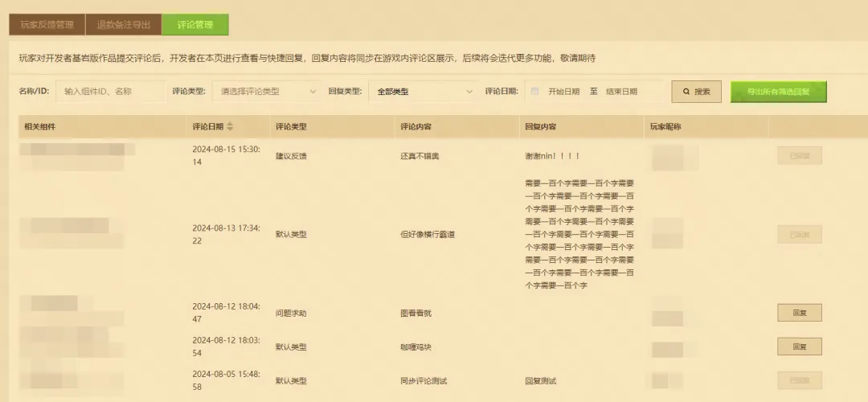Click 回复 button for 图看看就 comment

click(799, 313)
